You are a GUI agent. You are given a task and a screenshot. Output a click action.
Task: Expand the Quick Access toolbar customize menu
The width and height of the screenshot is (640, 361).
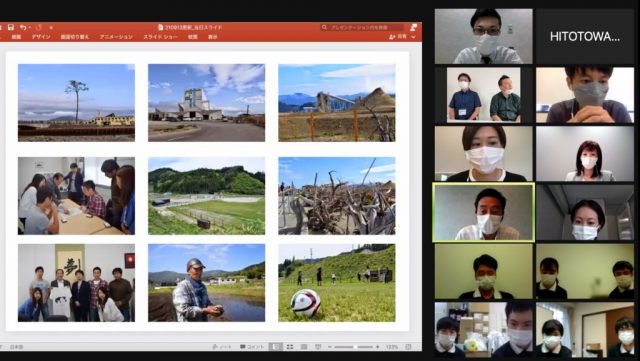click(x=51, y=28)
